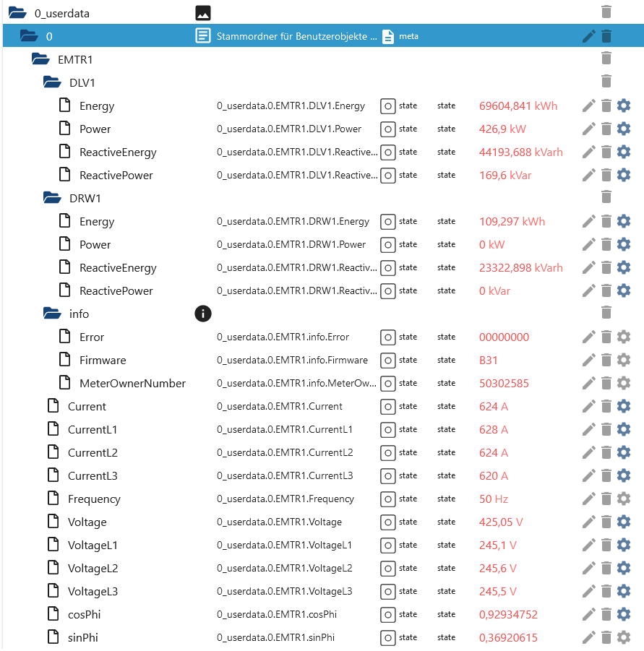Click the ID 0_userdata.0.EMTR1.VoltageL3
Image resolution: width=644 pixels, height=651 pixels.
[x=285, y=591]
